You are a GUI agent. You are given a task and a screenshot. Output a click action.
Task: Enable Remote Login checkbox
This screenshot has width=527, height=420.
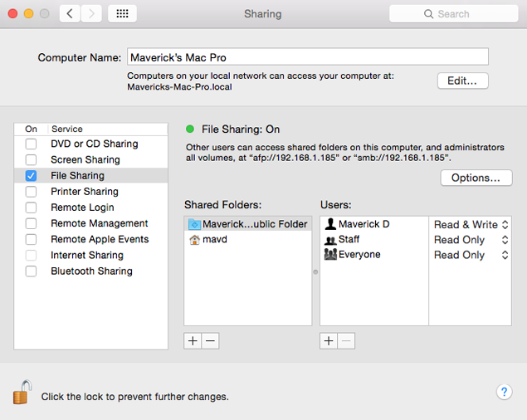point(31,208)
